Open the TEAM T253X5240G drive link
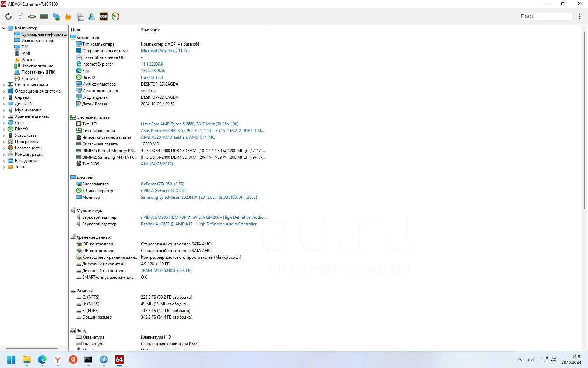 [x=166, y=271]
